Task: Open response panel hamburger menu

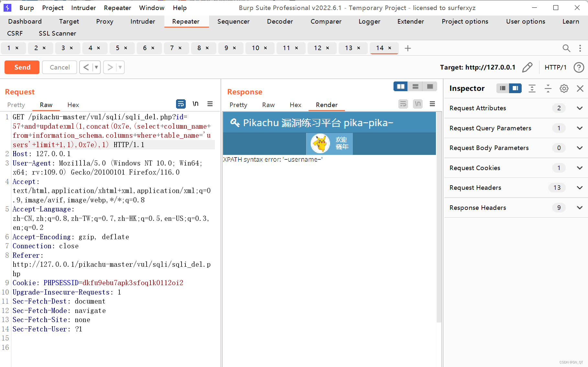Action: coord(432,104)
